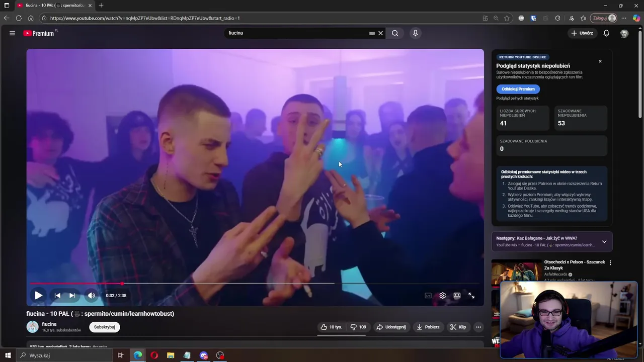Viewport: 644px width, 362px height.
Task: Play the paused video
Action: click(x=38, y=296)
